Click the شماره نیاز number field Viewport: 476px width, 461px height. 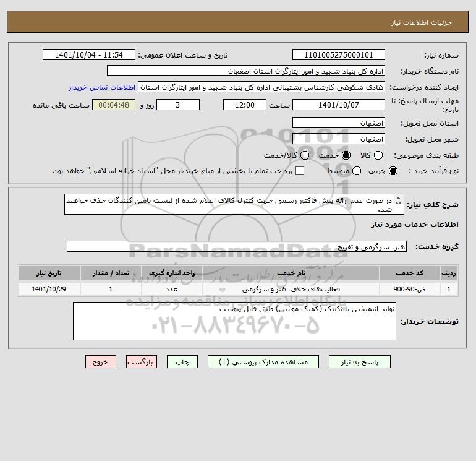339,55
